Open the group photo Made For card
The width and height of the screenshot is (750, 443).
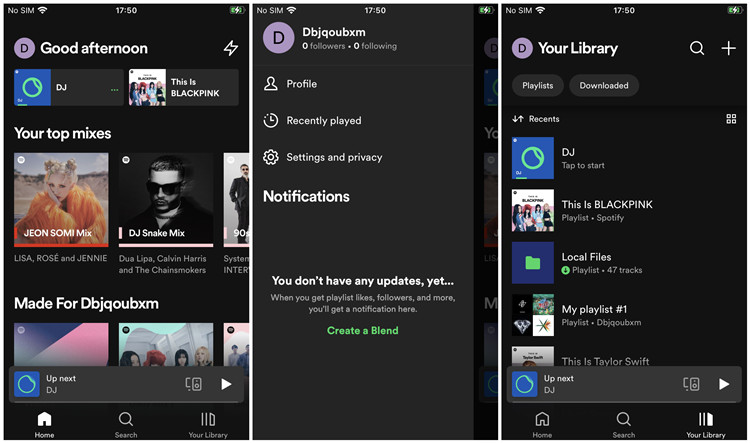166,346
